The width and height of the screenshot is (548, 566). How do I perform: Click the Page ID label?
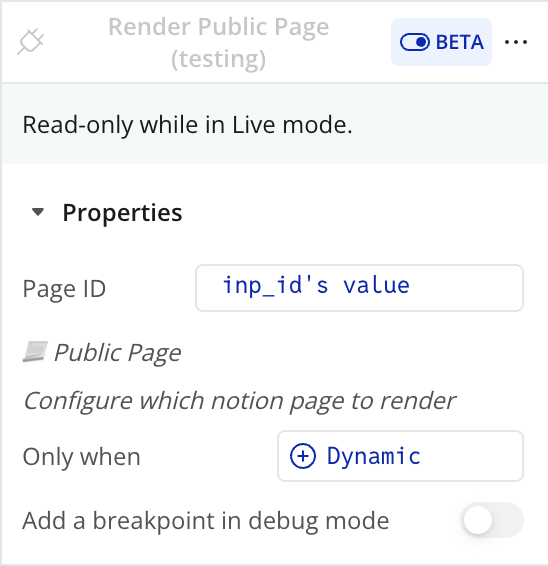(64, 289)
